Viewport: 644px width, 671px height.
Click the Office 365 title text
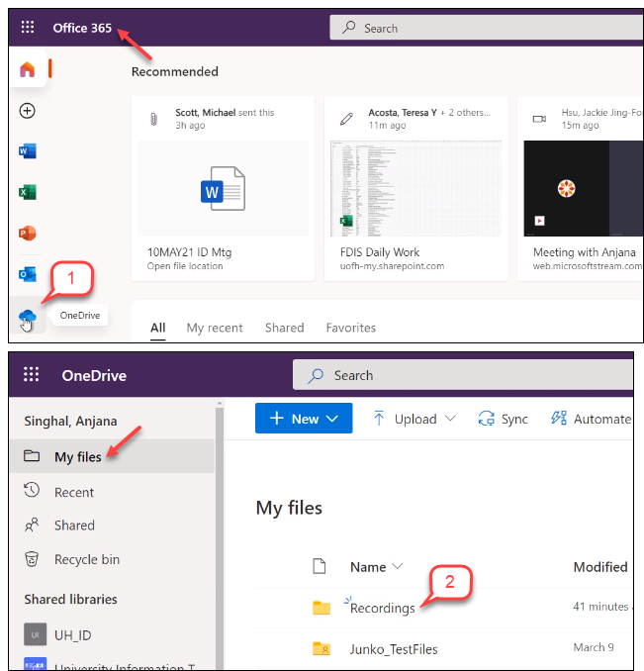point(82,28)
